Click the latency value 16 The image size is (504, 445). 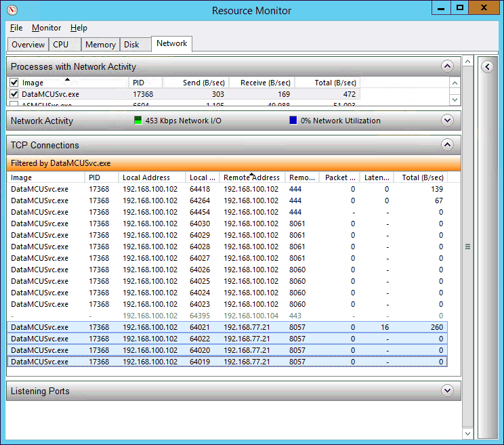(385, 327)
